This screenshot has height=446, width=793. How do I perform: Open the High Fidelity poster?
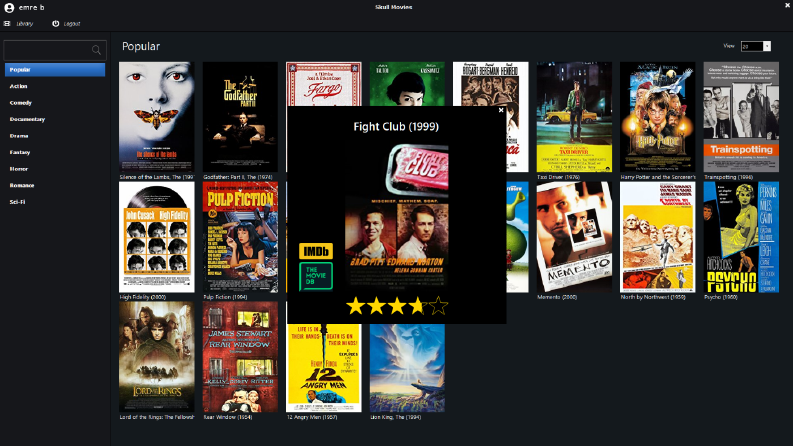[157, 237]
